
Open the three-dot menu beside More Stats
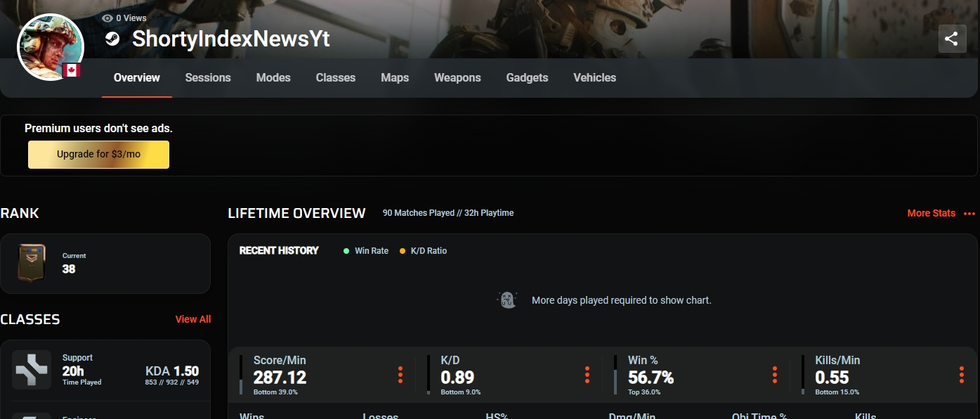(969, 214)
